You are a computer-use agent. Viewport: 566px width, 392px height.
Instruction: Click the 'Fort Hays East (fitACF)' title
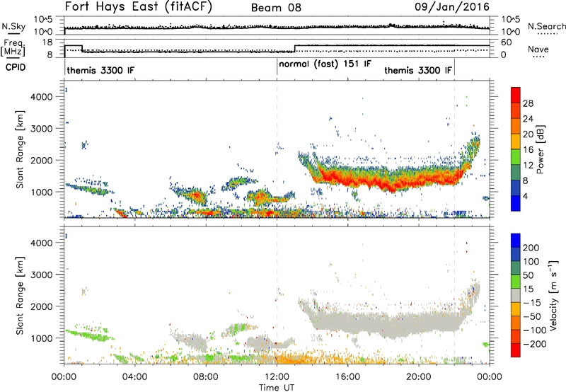(x=138, y=6)
